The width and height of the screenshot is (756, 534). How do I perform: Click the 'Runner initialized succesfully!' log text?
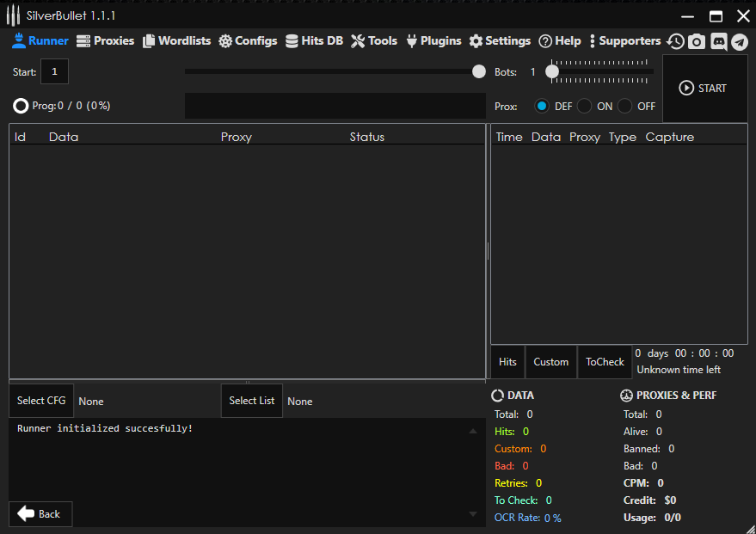(105, 428)
